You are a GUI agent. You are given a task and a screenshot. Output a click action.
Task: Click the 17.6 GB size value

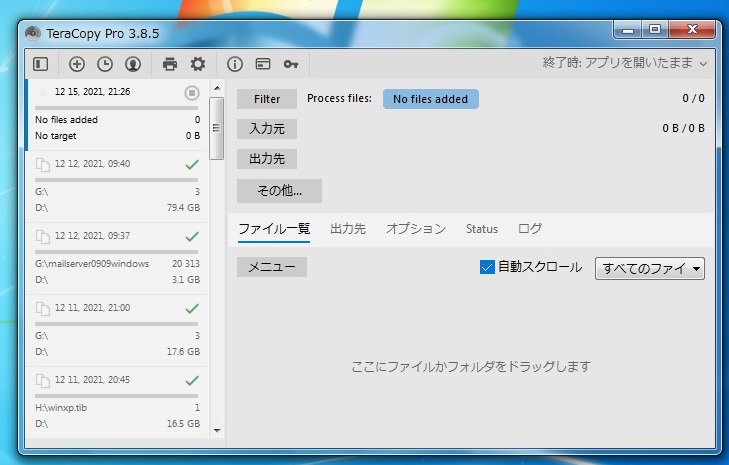coord(184,352)
